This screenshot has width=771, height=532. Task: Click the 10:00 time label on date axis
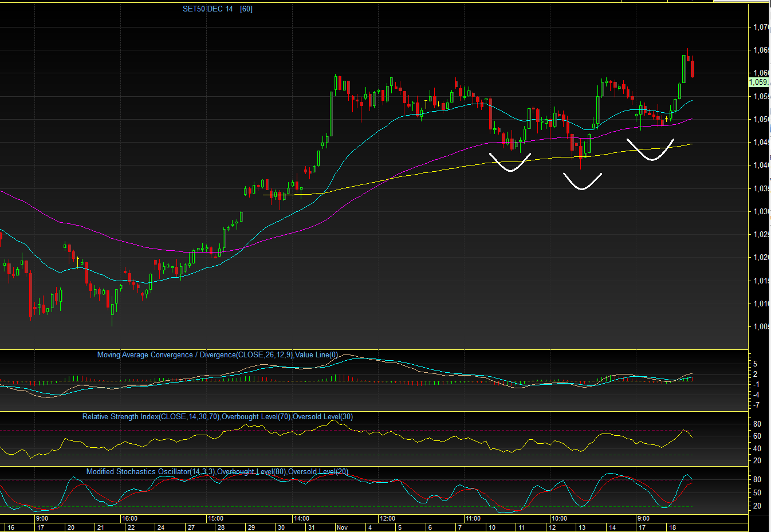pos(559,518)
